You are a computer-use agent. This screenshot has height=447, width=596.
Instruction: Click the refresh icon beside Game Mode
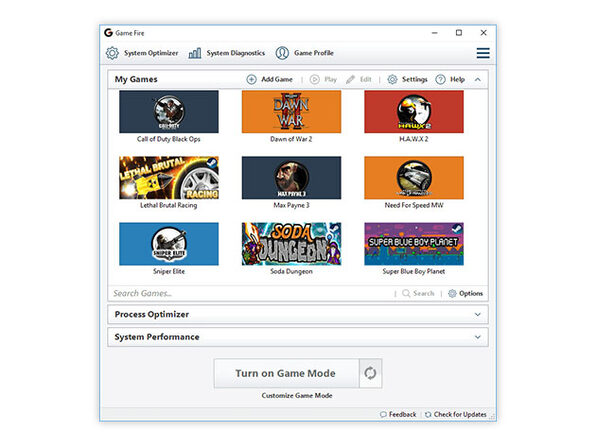tap(370, 373)
